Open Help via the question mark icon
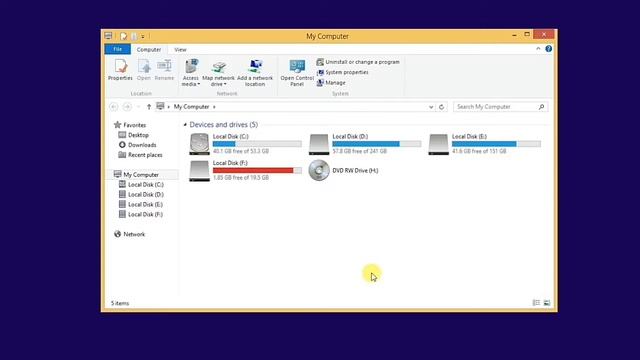Viewport: 640px width, 360px height. click(x=549, y=49)
